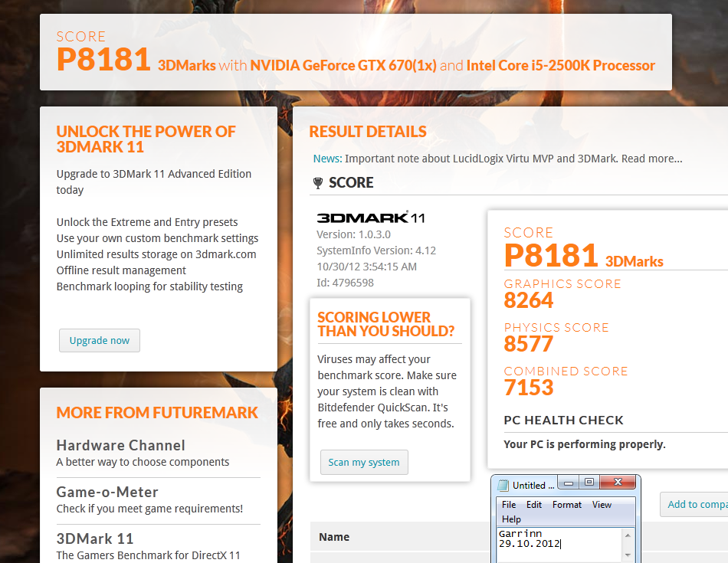
Task: Click the Name column header
Action: tap(334, 537)
